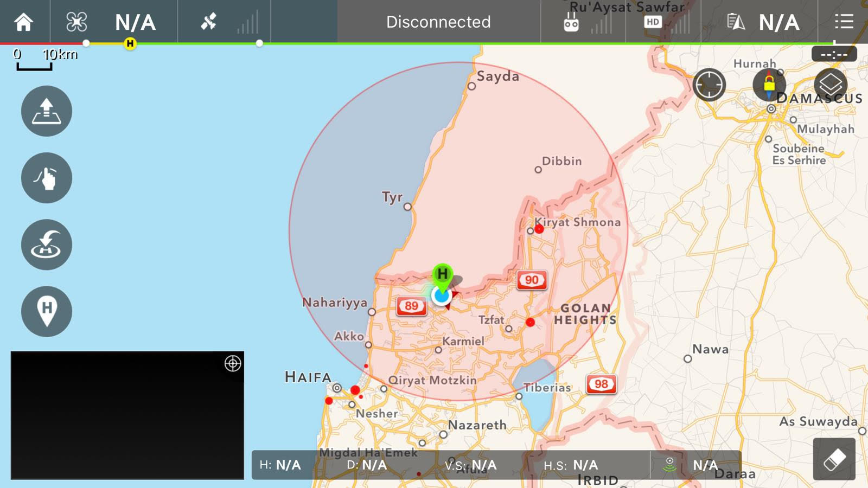Tap the As Suwayda city label

pos(819,421)
